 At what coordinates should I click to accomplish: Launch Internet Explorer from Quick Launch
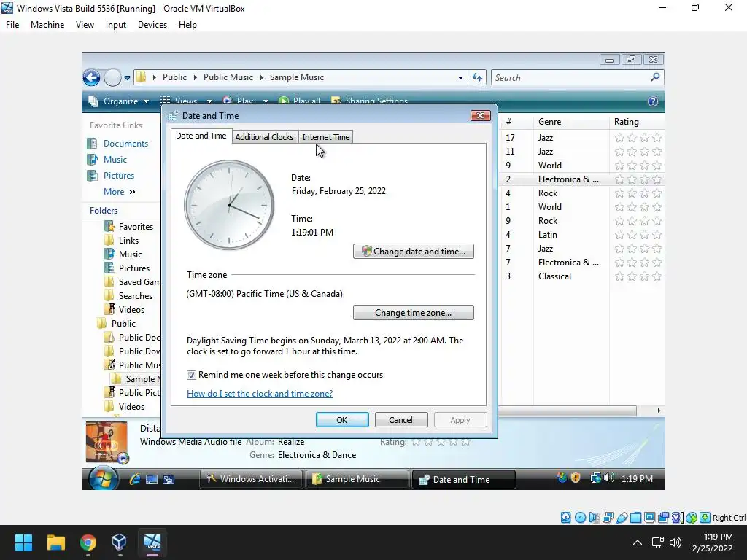point(135,479)
